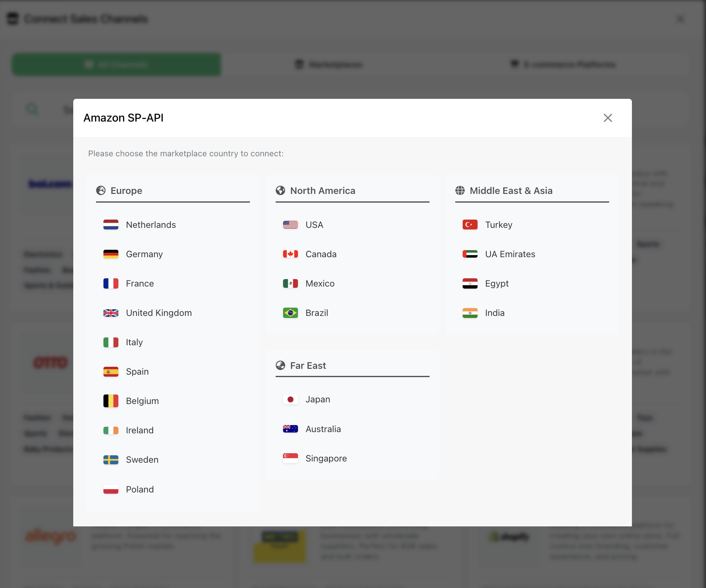
Task: Click the Japan flag icon
Action: pyautogui.click(x=290, y=399)
